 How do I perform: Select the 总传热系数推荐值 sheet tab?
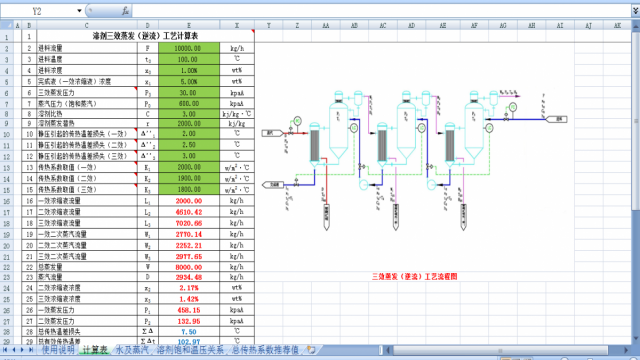(265, 350)
